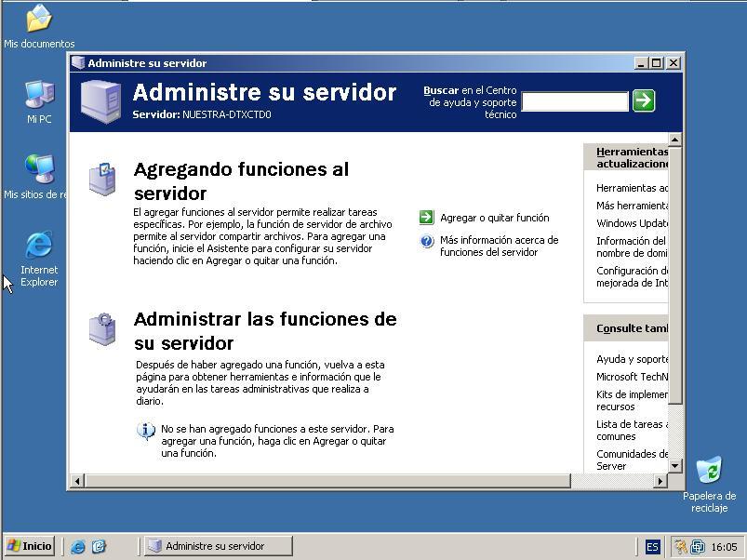Click the horizontal scrollbar thumb
Screen dimensions: 747x560
(x=327, y=481)
